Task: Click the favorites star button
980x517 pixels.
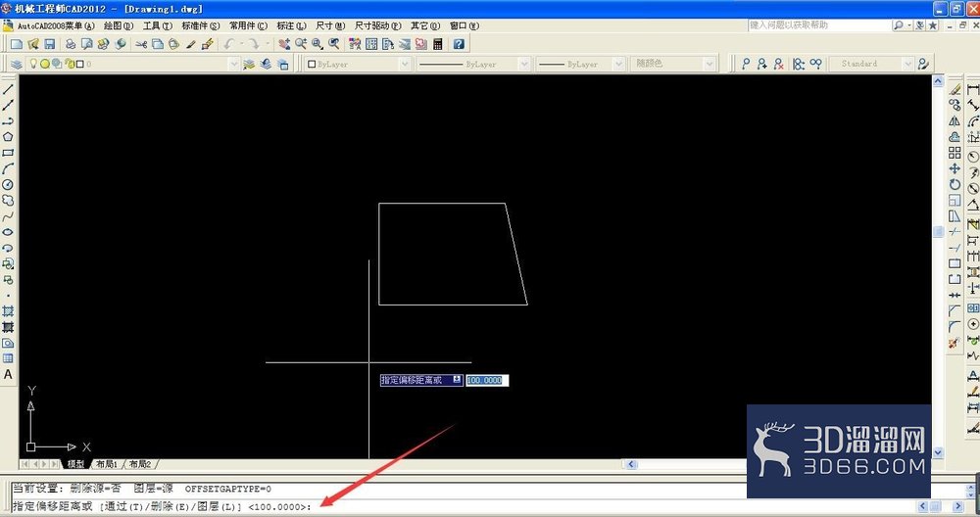Action: pyautogui.click(x=933, y=25)
